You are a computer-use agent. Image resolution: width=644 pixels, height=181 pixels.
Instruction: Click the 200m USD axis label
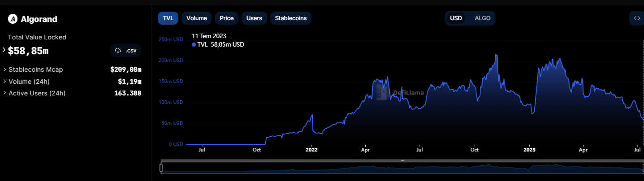click(171, 60)
